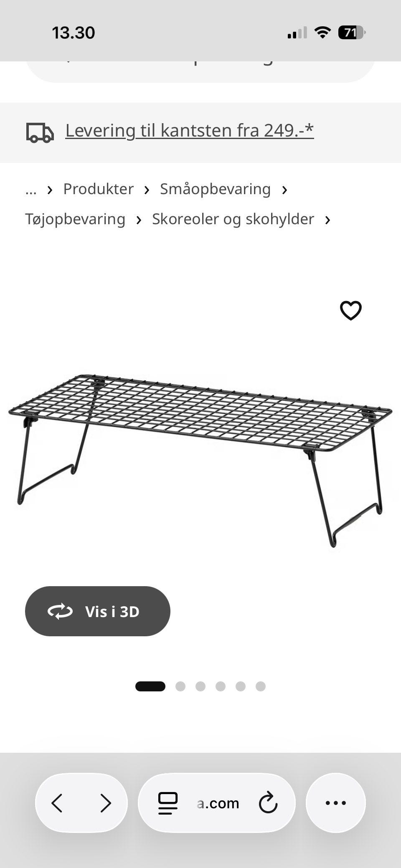Screen dimensions: 401x868
Task: Open the Produkter breadcrumb
Action: [98, 189]
